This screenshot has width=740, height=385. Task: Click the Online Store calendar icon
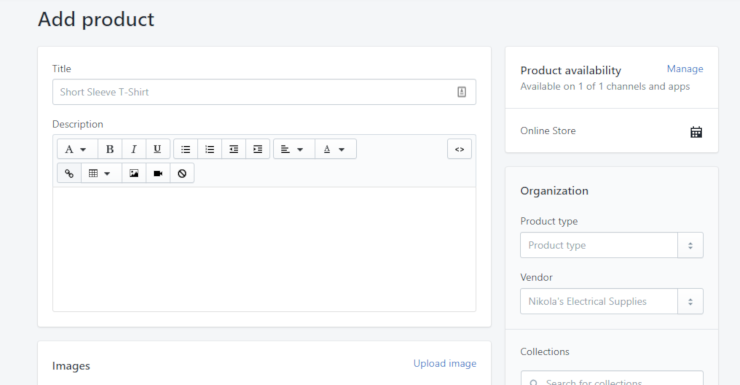click(696, 132)
